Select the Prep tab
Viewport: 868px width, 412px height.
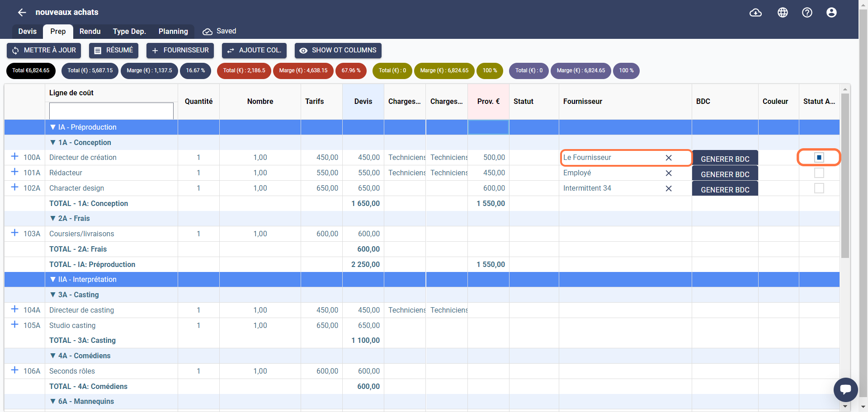[58, 31]
